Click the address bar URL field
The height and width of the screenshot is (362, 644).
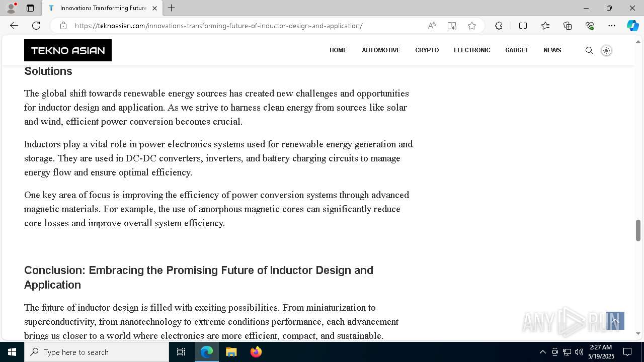(219, 26)
